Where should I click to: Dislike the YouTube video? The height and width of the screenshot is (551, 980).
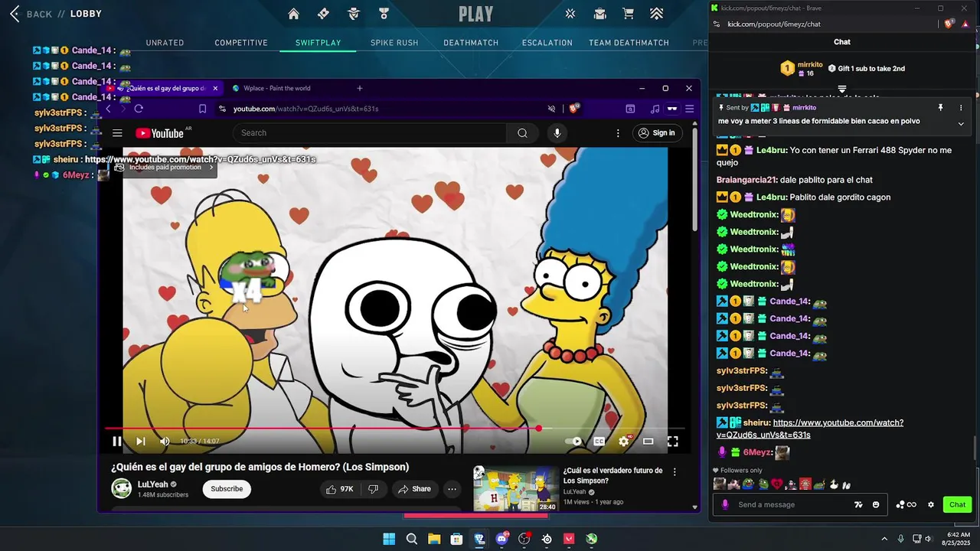374,489
